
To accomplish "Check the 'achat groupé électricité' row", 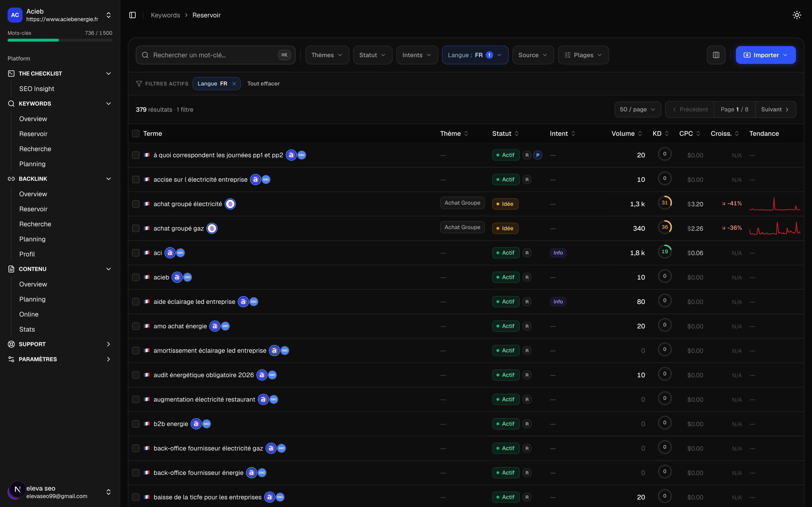I will pos(136,204).
